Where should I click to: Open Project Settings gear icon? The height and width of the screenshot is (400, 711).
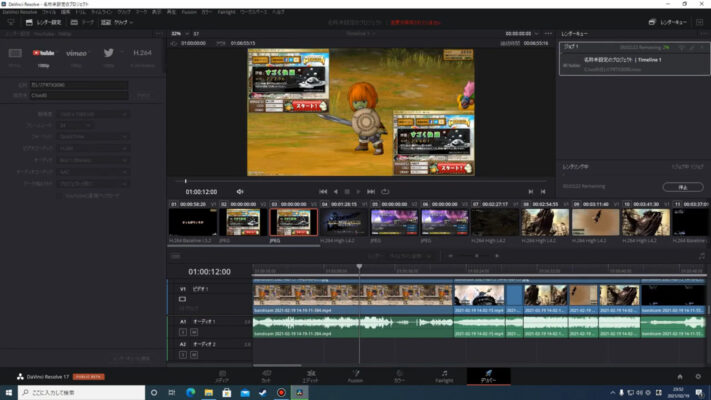point(698,377)
